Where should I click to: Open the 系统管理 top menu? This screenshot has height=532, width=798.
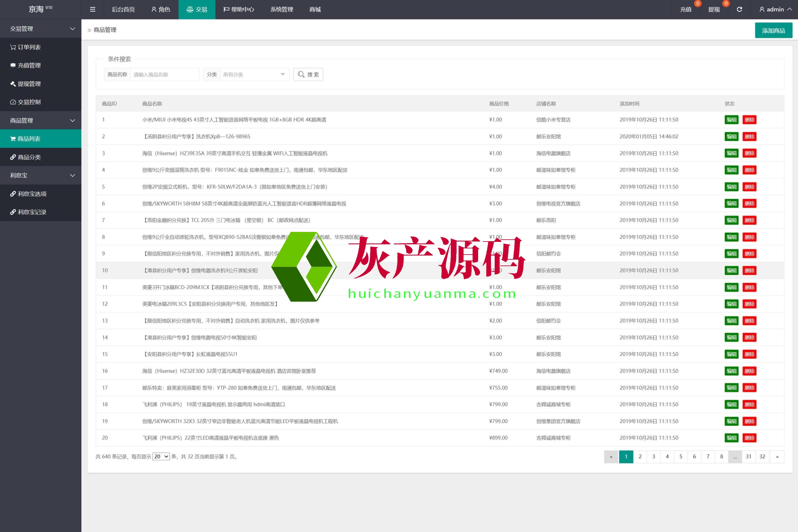coord(281,9)
